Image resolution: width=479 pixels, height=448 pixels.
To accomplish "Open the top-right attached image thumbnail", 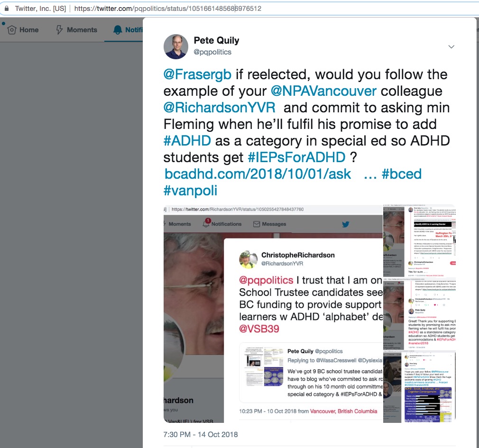I will point(419,241).
